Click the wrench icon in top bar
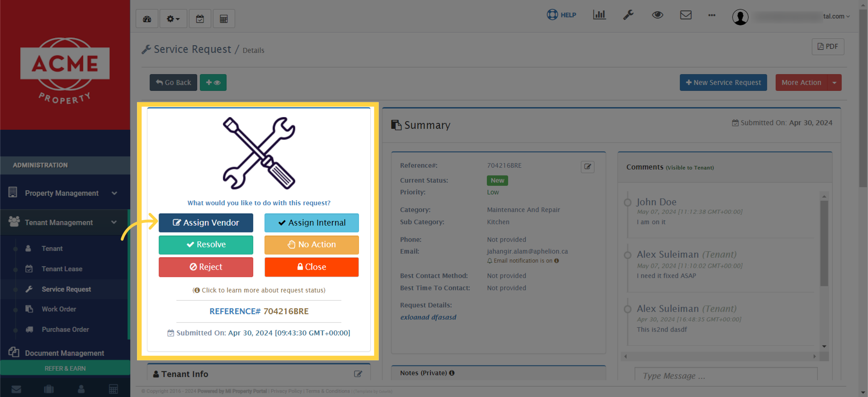This screenshot has width=868, height=397. 628,15
